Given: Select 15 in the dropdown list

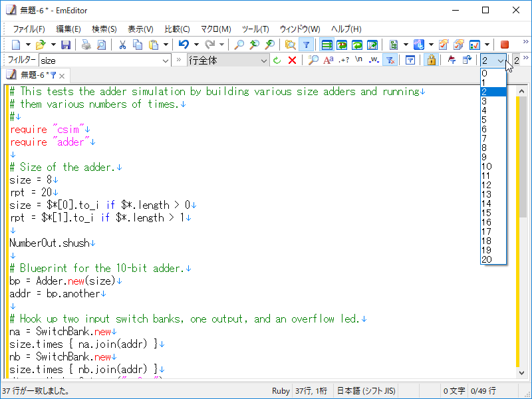Looking at the screenshot, I should coord(493,213).
